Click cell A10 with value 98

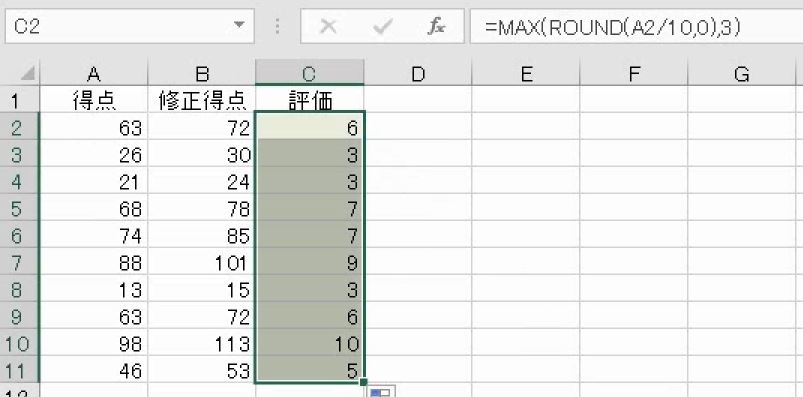pos(94,343)
